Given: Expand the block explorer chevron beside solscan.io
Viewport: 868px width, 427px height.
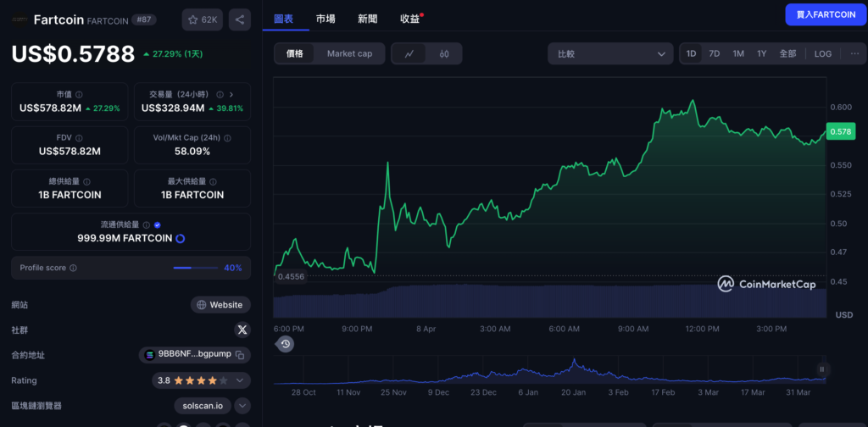Looking at the screenshot, I should pos(242,406).
